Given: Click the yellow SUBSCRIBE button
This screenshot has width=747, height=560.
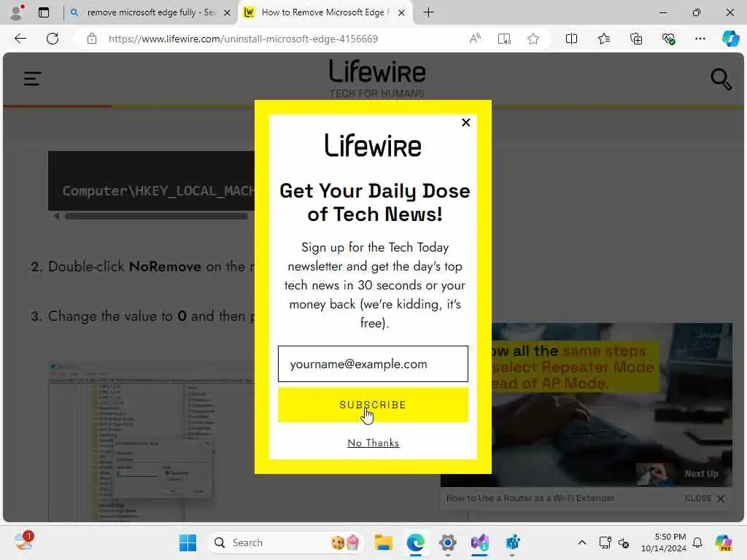Looking at the screenshot, I should coord(373,405).
